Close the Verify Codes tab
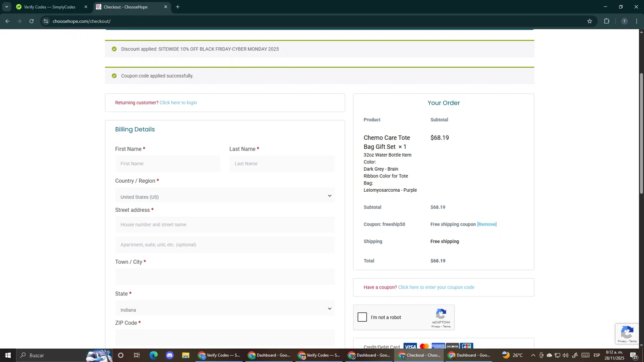Viewport: 644px width, 362px height. [x=85, y=7]
